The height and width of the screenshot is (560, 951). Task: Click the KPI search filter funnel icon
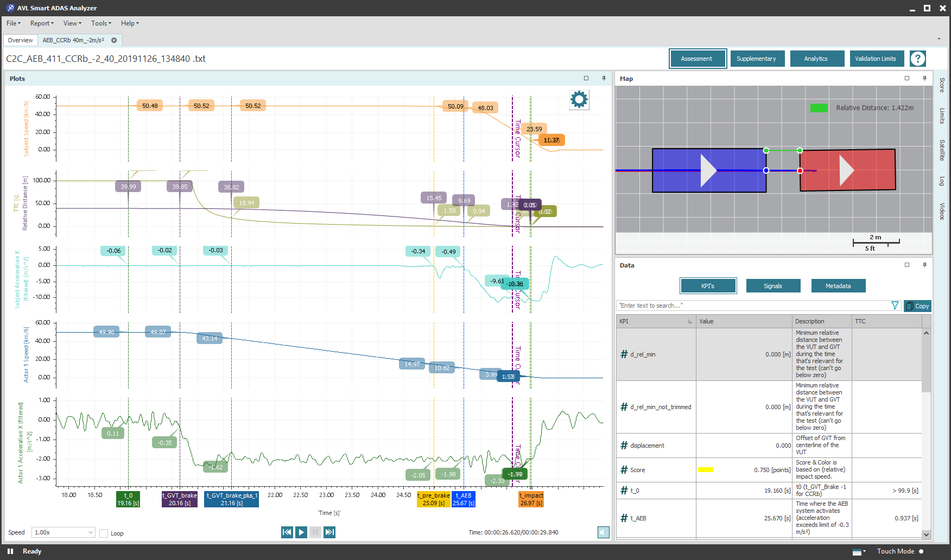pos(895,306)
